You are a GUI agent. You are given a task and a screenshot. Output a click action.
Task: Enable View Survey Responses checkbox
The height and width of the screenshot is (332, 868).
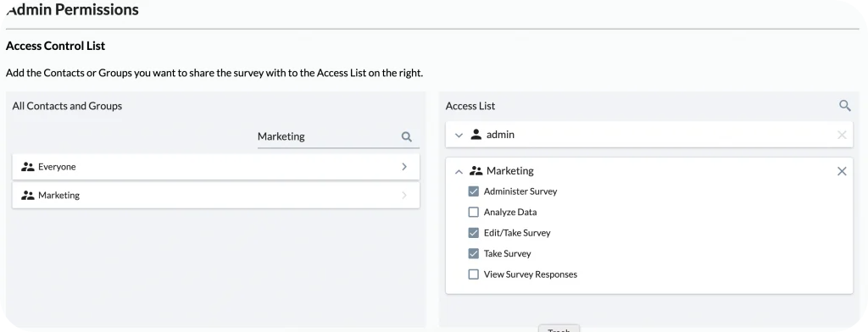click(473, 274)
